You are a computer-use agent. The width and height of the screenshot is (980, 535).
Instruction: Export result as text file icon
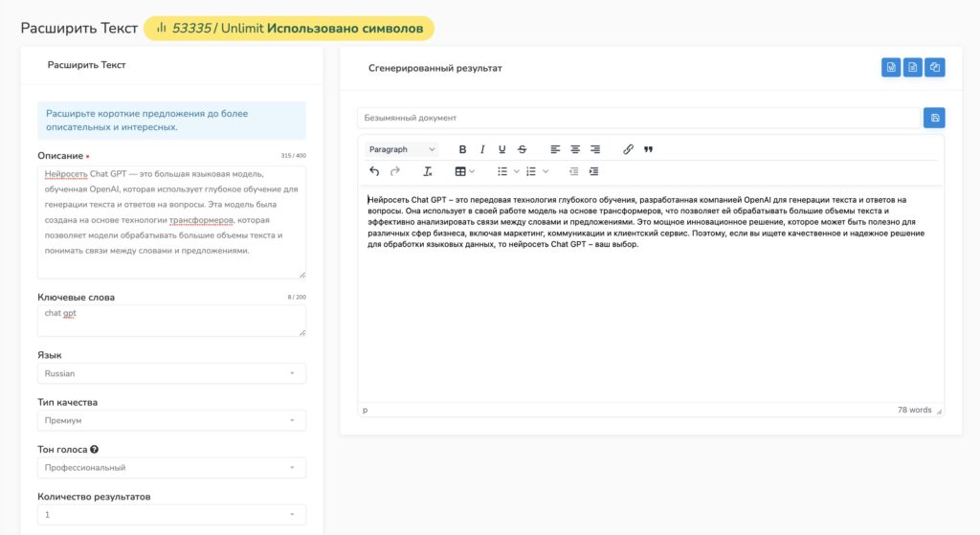point(912,68)
